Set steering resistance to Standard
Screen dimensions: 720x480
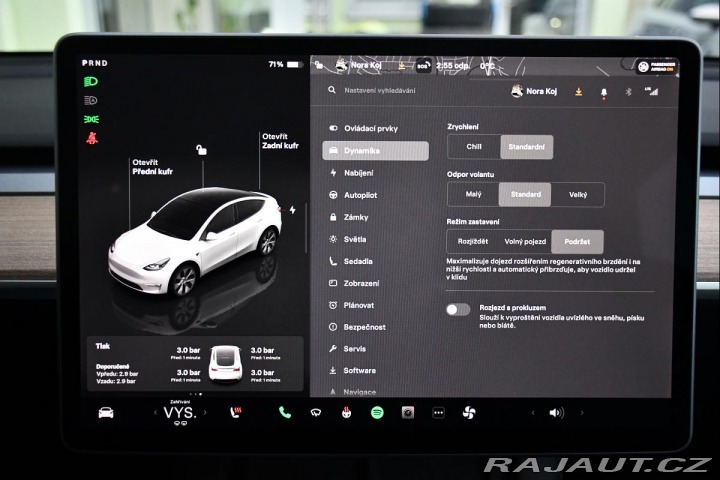point(525,194)
